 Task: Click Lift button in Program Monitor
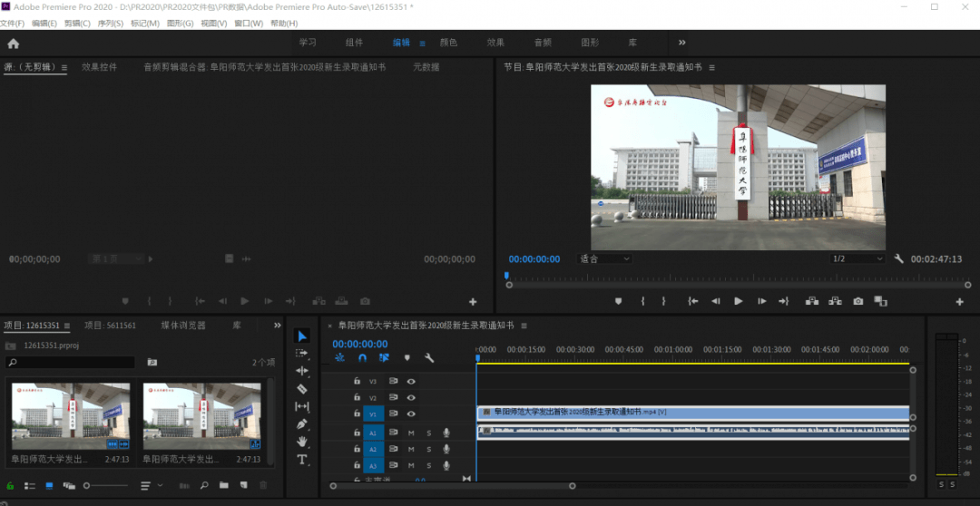[812, 301]
